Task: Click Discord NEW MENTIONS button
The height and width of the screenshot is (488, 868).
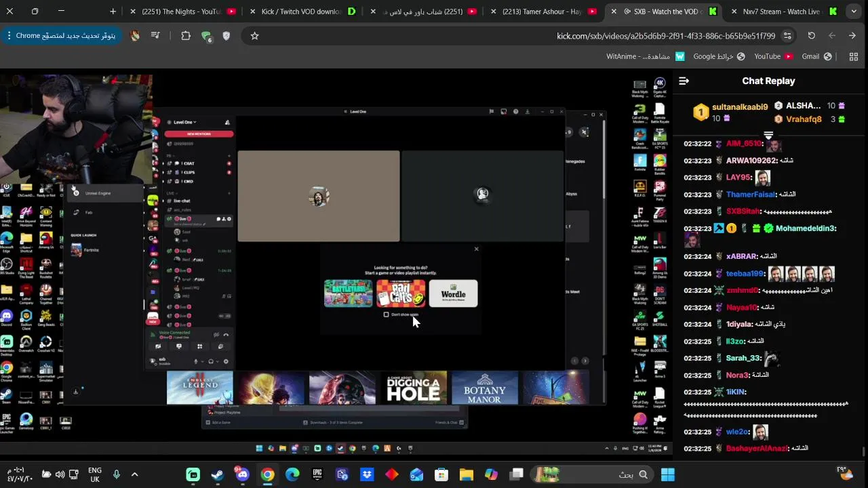Action: tap(199, 134)
